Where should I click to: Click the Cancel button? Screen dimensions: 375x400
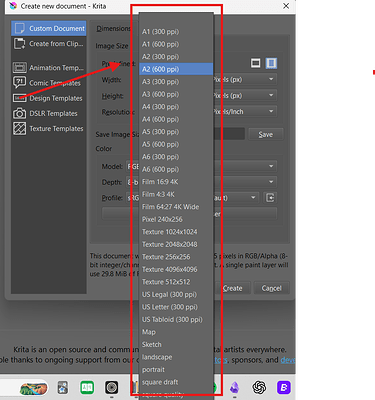coord(271,288)
